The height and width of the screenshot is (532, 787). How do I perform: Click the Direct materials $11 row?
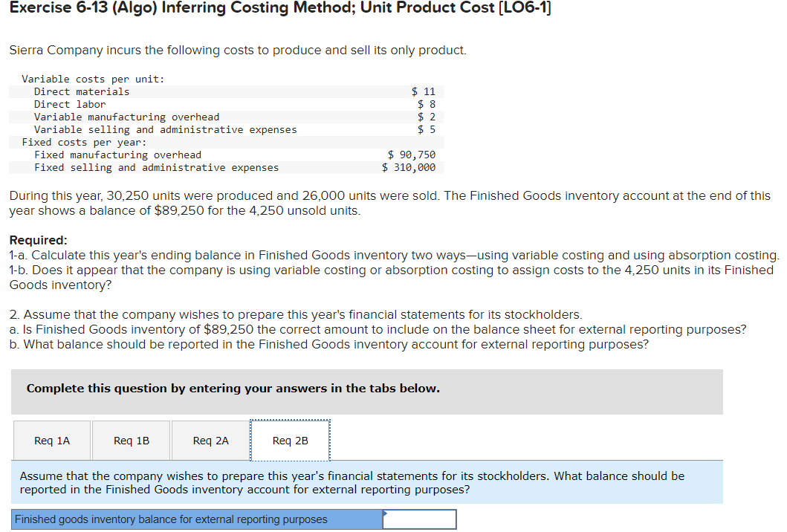[x=223, y=91]
